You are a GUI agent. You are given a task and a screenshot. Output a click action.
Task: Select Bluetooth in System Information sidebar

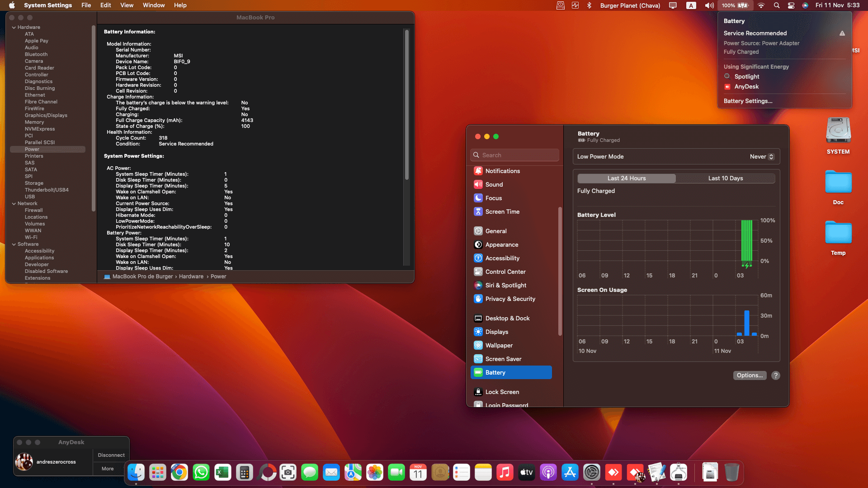tap(36, 55)
